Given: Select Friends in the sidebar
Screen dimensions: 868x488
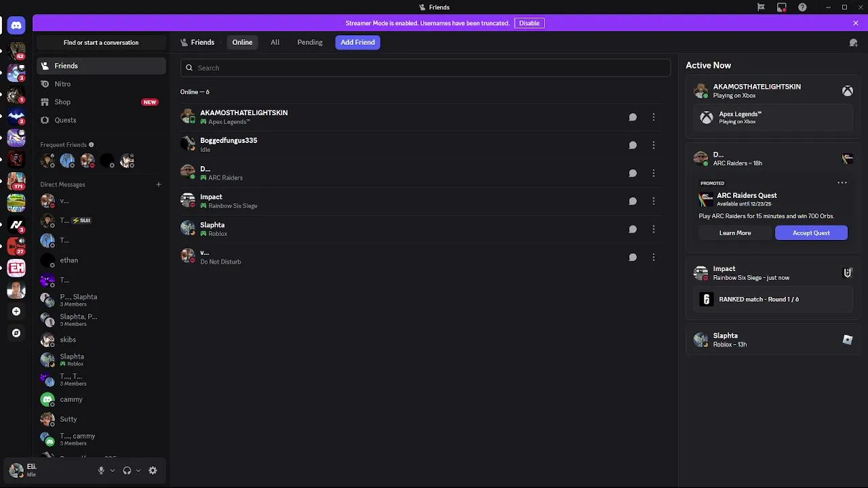Looking at the screenshot, I should coord(101,66).
